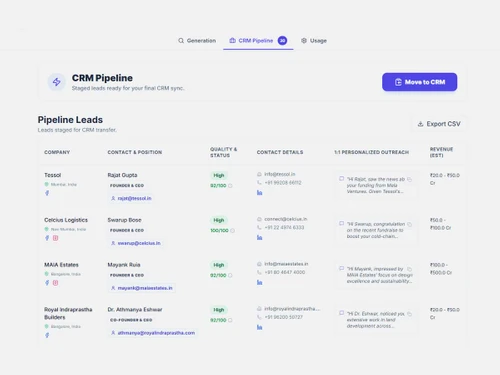The width and height of the screenshot is (500, 375).
Task: Click the info@tessol.in contact email
Action: tap(280, 174)
